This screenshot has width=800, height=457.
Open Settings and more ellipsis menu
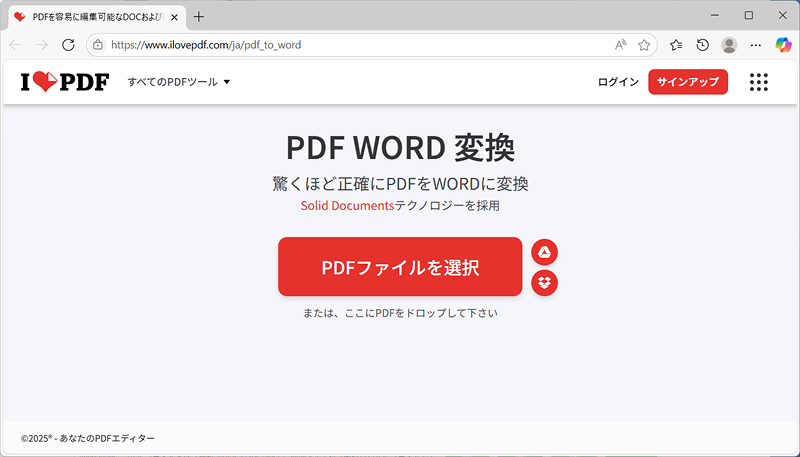pyautogui.click(x=756, y=45)
